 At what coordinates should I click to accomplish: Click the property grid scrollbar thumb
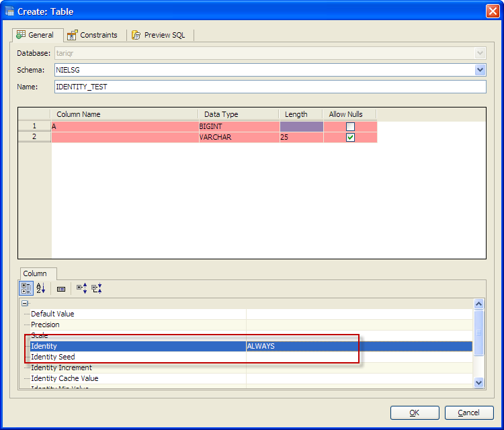(478, 333)
